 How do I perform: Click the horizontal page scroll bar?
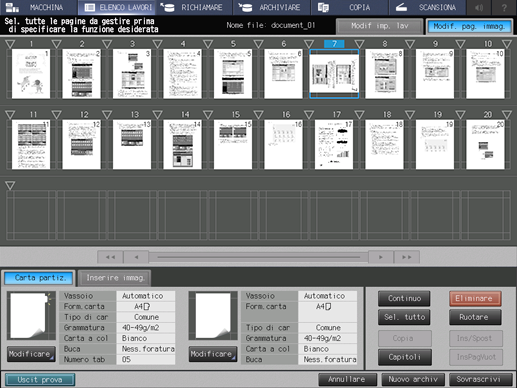[259, 257]
